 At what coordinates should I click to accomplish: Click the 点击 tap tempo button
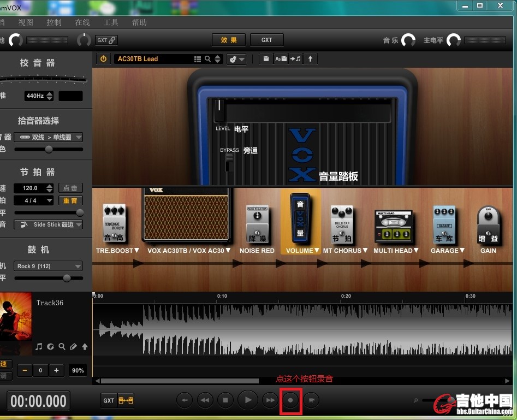coord(70,188)
